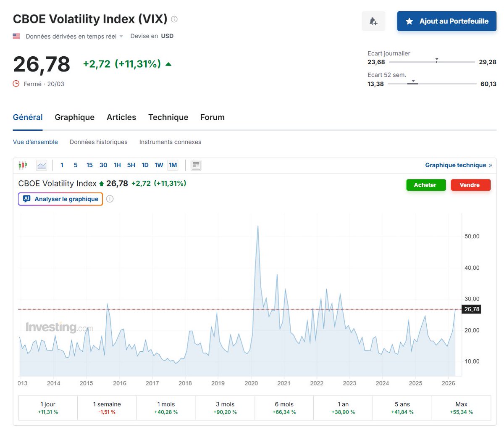Screen dimensions: 504x432
Task: Click the green Acheter button
Action: pos(426,185)
